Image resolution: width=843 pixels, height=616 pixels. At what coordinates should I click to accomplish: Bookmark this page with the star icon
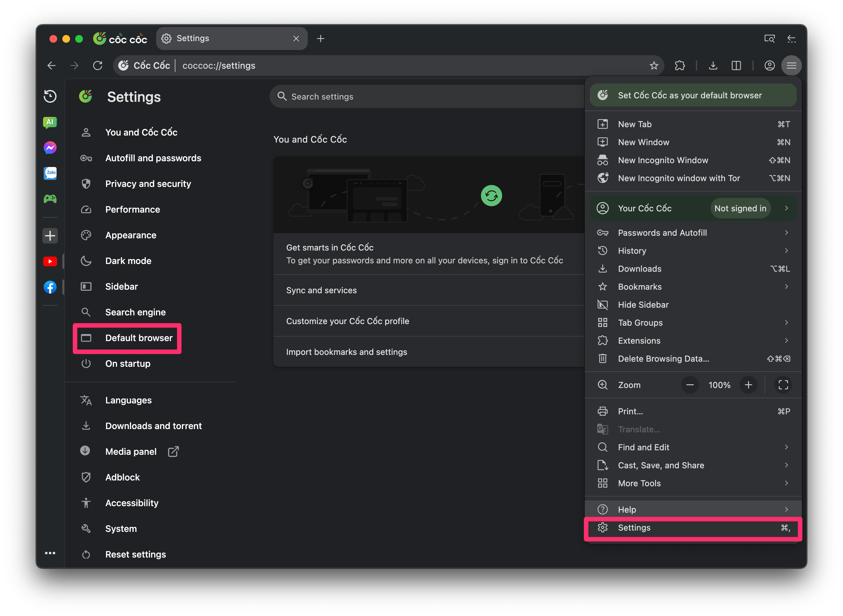click(654, 66)
